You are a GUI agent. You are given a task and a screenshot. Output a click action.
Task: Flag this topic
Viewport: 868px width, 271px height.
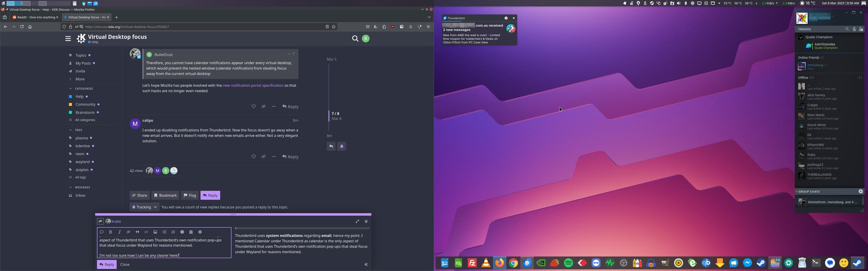click(x=190, y=195)
